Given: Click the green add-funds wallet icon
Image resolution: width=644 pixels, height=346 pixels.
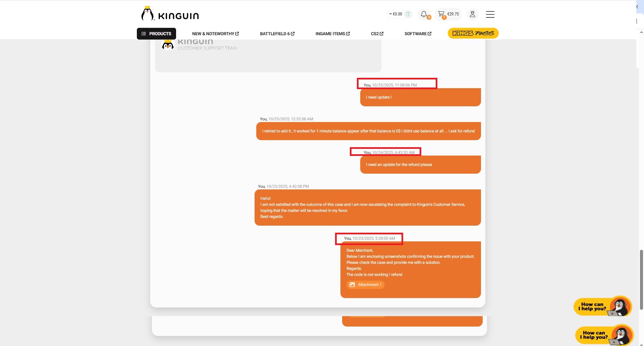Looking at the screenshot, I should [408, 14].
